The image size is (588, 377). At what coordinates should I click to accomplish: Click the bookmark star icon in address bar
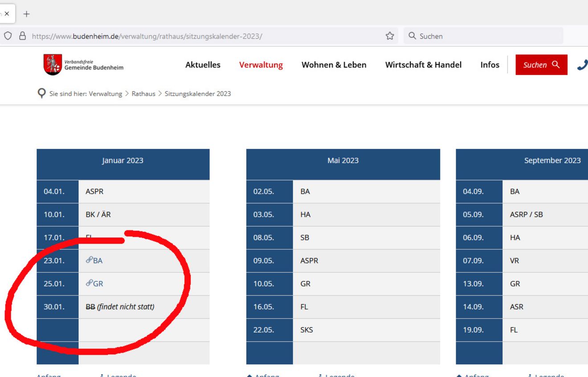(x=390, y=36)
